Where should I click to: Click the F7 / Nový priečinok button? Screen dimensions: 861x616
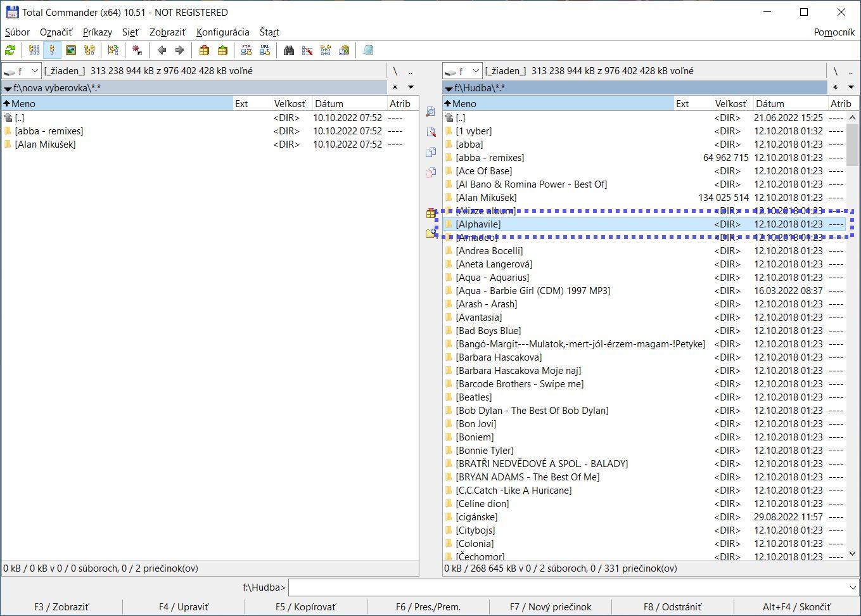tap(551, 606)
